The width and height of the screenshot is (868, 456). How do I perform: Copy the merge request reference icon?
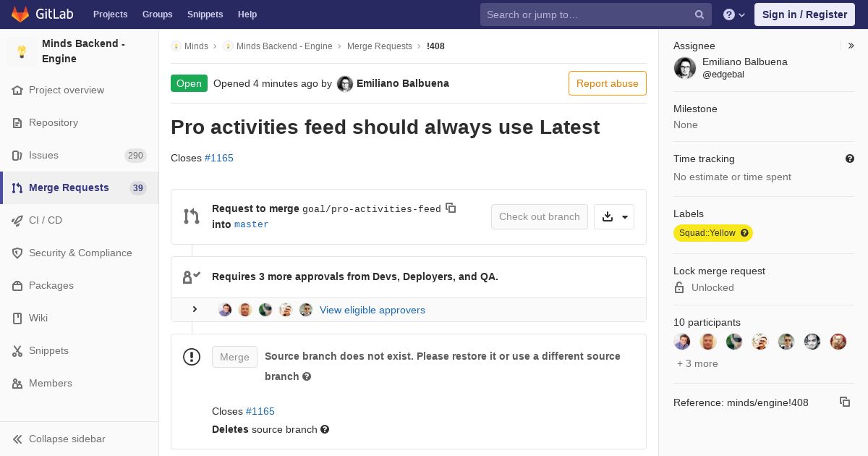[845, 402]
